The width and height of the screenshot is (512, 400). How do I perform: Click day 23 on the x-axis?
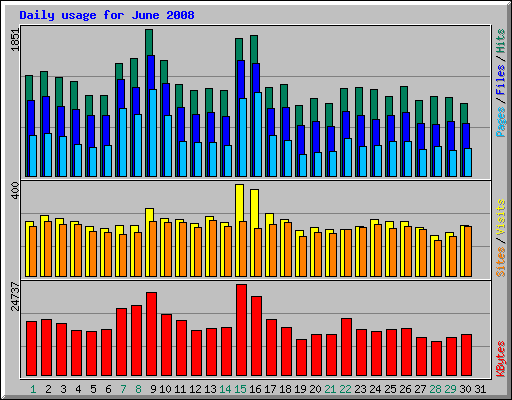[x=360, y=389]
